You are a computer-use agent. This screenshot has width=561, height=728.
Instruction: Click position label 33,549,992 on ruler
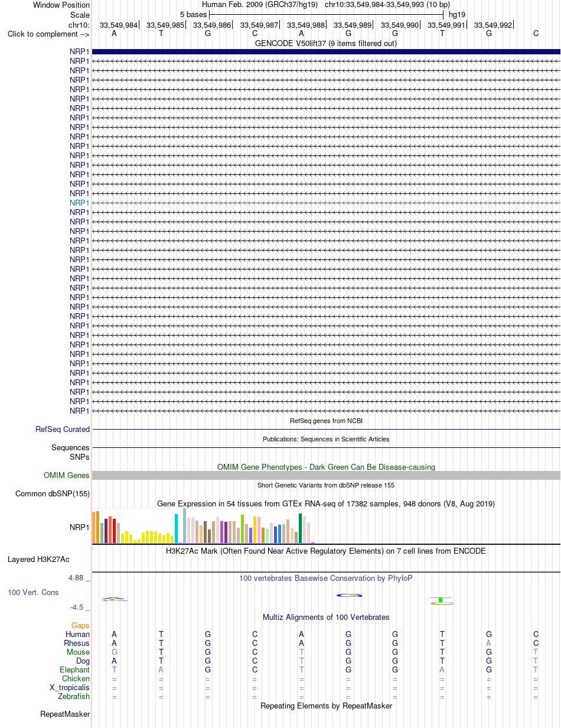pyautogui.click(x=493, y=25)
